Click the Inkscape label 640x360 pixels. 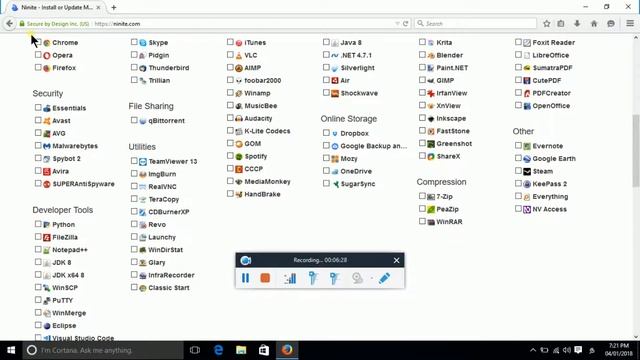(x=451, y=118)
